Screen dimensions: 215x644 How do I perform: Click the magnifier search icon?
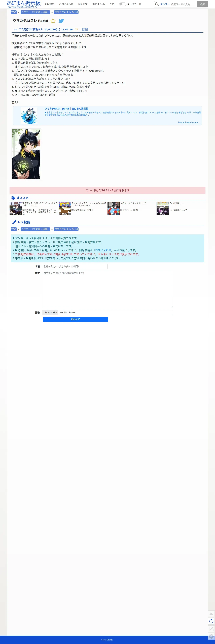tap(157, 4)
